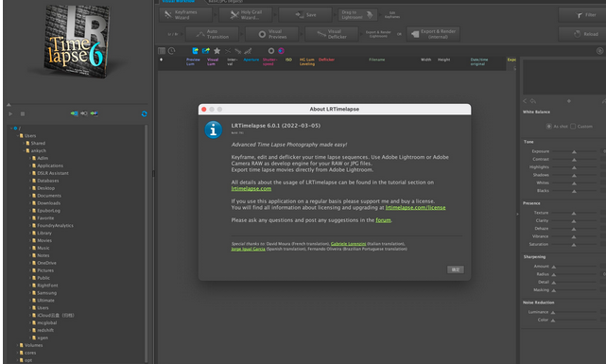The height and width of the screenshot is (364, 606).
Task: Click the Auto Transition button
Action: click(x=212, y=34)
